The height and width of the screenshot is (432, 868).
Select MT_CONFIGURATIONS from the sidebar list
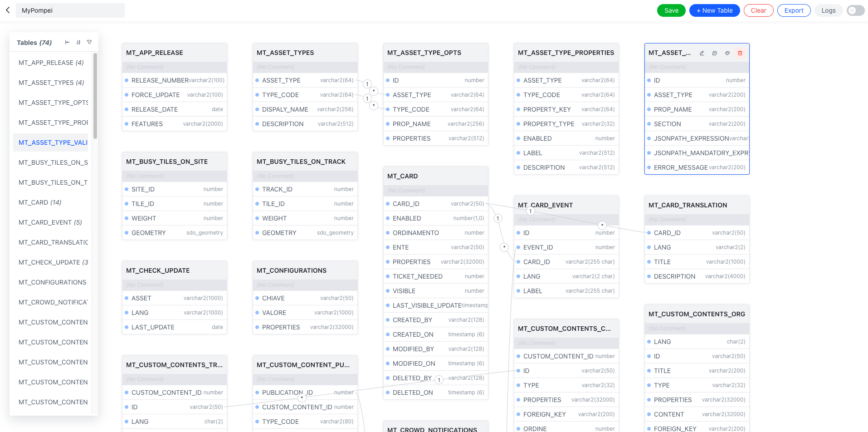[52, 282]
